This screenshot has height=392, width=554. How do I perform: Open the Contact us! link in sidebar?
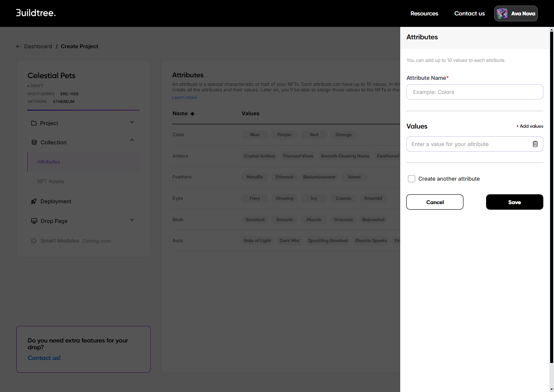coord(44,358)
